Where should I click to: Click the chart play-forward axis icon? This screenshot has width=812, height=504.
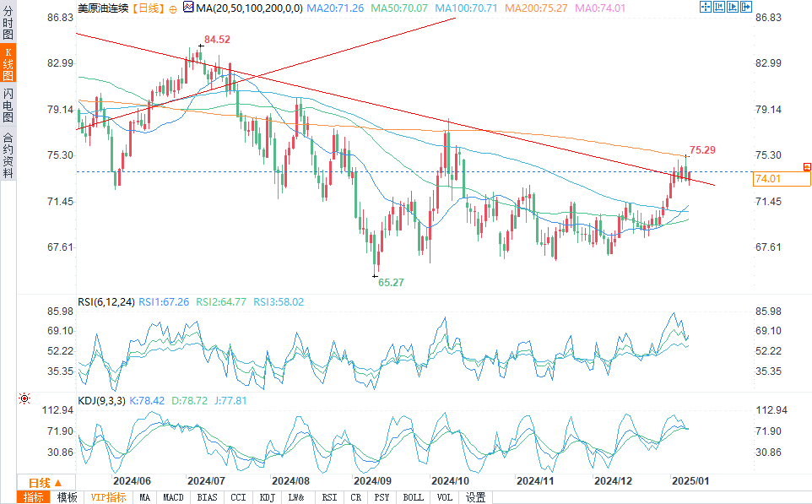tap(733, 7)
